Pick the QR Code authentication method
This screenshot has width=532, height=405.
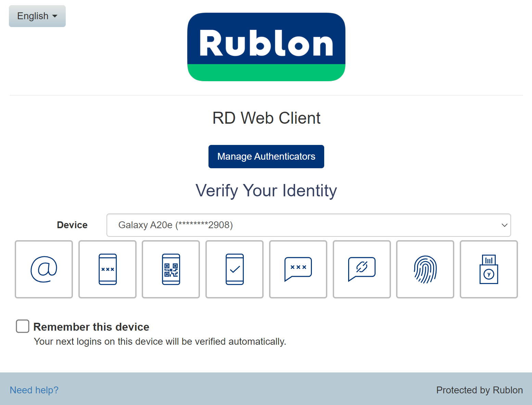[170, 269]
